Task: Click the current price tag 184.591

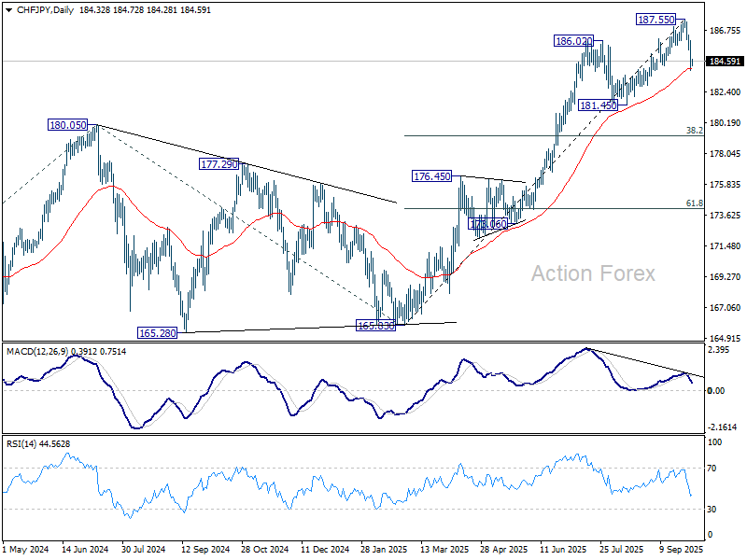Action: 725,62
